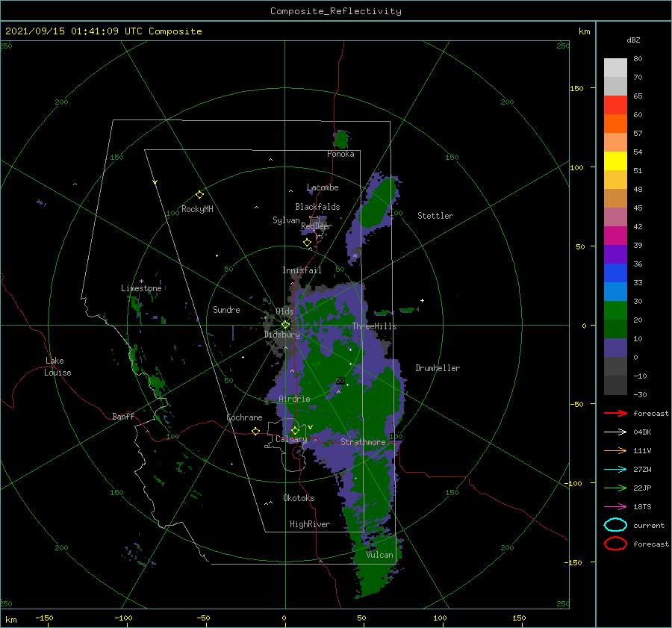Click the yellow diamond marker above the Calgary label
Screen dimensions: 672x628
click(295, 430)
